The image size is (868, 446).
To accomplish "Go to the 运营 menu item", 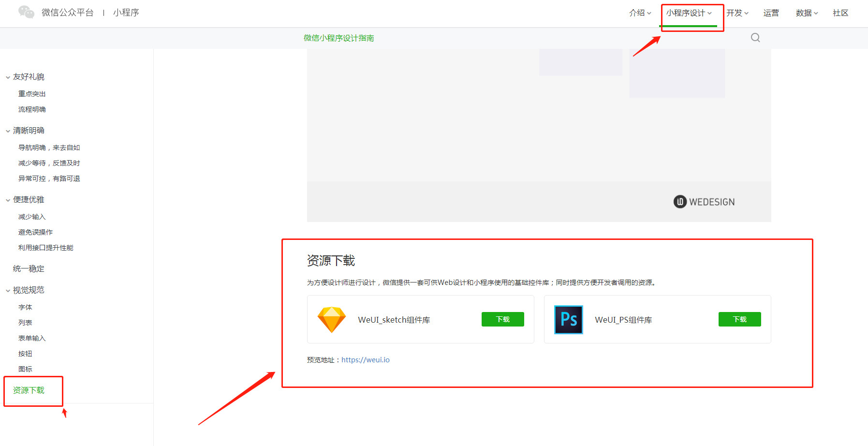I will 771,13.
